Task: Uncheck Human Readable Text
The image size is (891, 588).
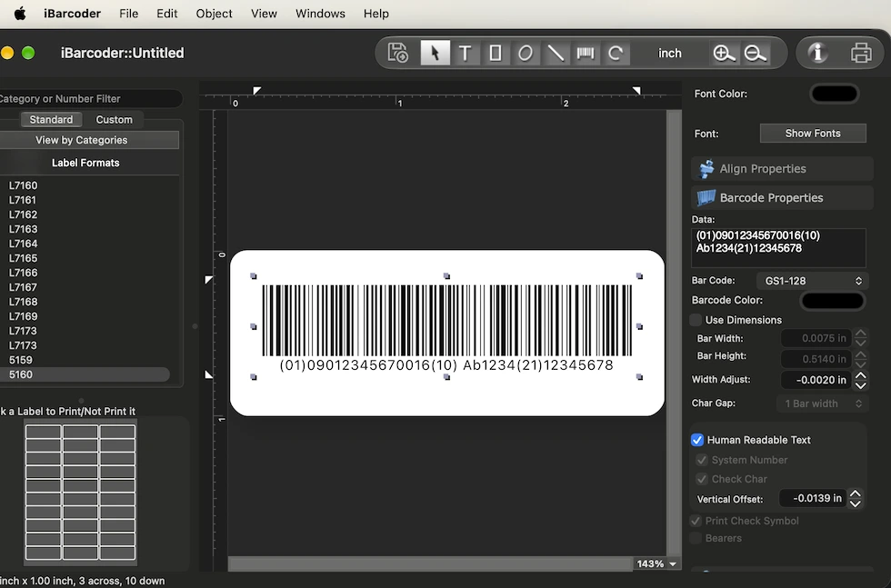Action: pos(697,440)
